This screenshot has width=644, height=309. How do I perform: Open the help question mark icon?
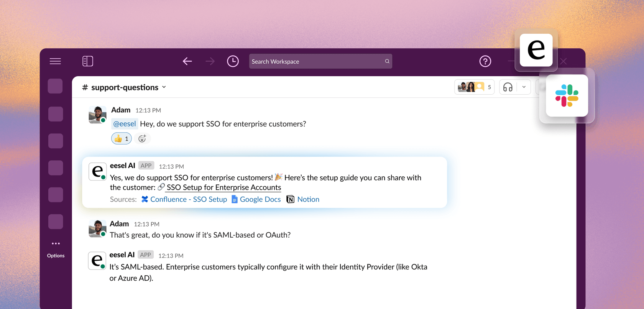pyautogui.click(x=485, y=61)
